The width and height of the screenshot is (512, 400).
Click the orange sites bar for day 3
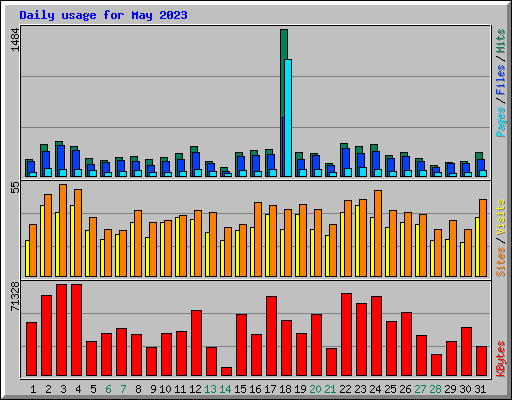pyautogui.click(x=63, y=230)
